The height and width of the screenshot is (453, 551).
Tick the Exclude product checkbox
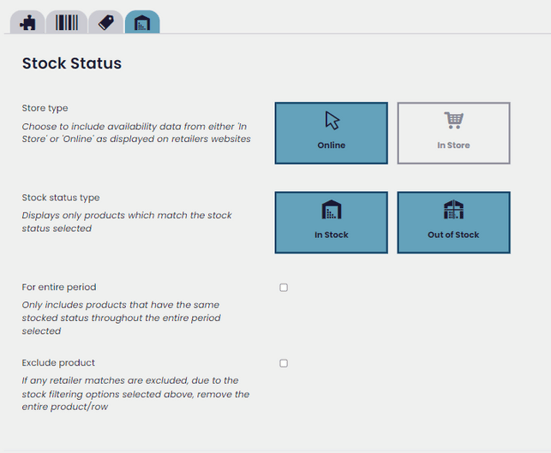pyautogui.click(x=284, y=363)
